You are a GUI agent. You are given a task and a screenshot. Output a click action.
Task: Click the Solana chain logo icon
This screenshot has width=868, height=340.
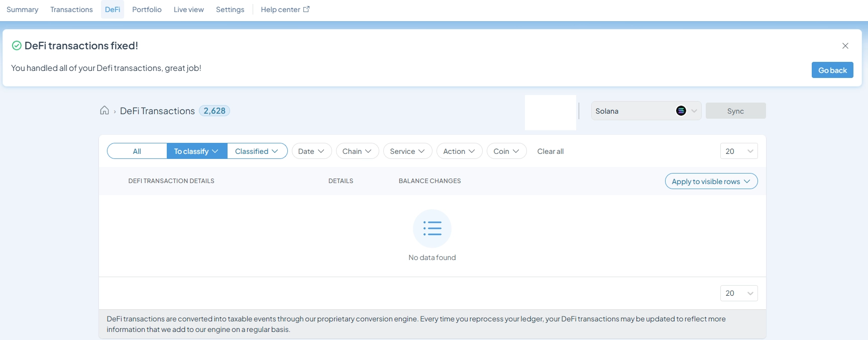pos(681,111)
